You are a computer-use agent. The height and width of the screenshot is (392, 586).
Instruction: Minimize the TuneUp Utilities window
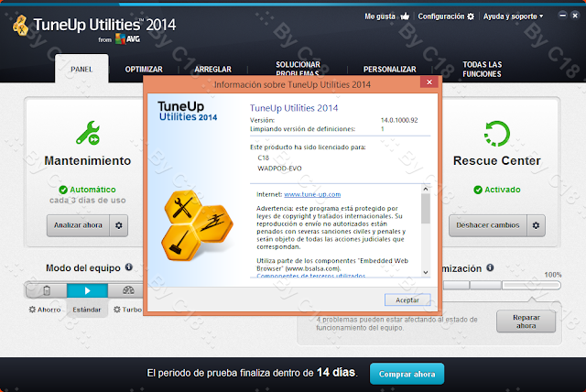pos(562,16)
